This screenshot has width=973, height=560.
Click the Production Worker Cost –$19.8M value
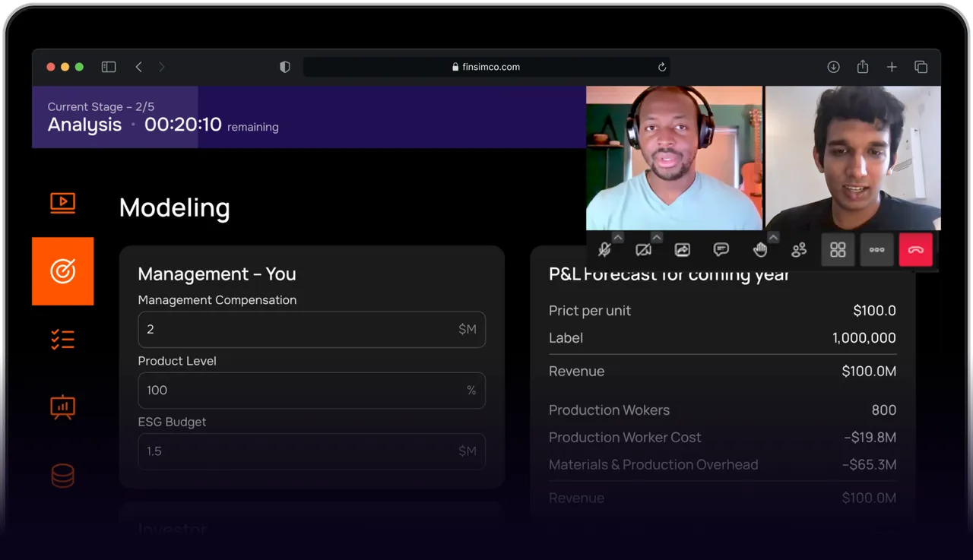pyautogui.click(x=870, y=438)
